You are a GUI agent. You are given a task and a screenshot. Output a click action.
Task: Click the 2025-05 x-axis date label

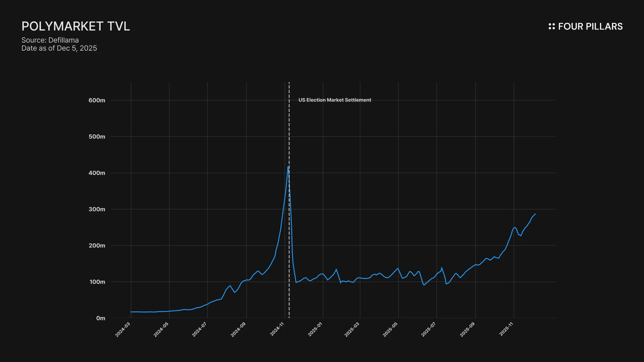[390, 329]
